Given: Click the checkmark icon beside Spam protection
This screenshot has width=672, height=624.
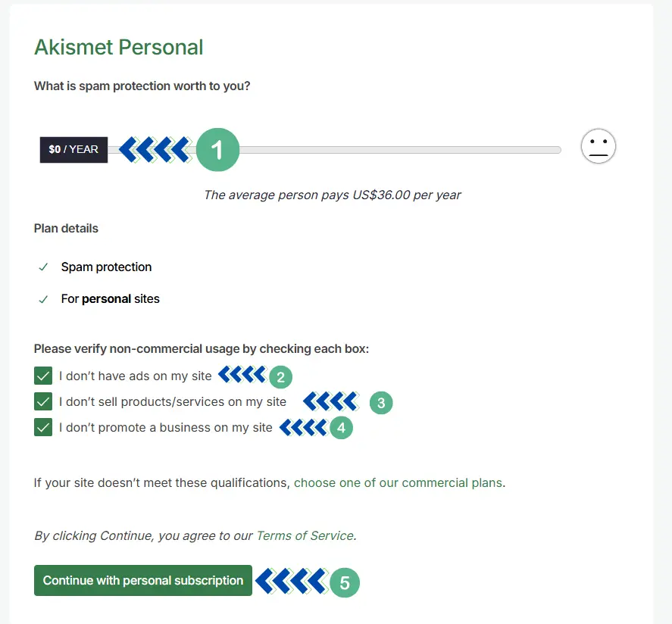Looking at the screenshot, I should click(x=43, y=267).
